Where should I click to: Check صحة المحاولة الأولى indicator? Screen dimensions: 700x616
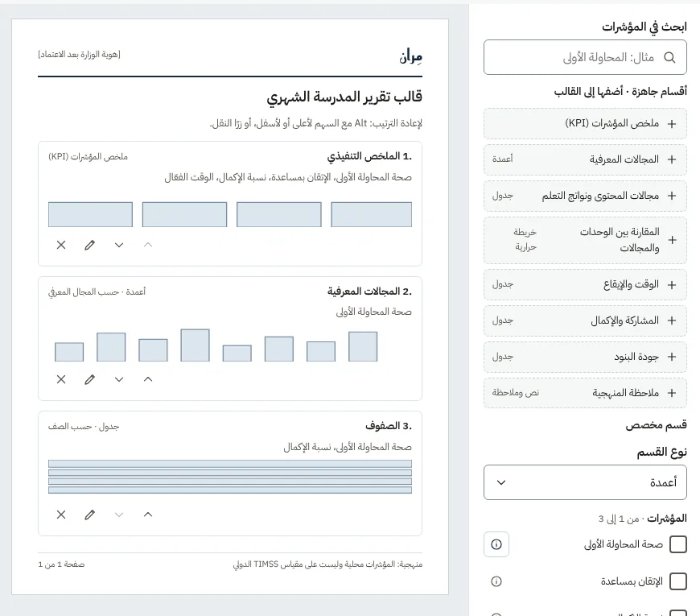[678, 544]
